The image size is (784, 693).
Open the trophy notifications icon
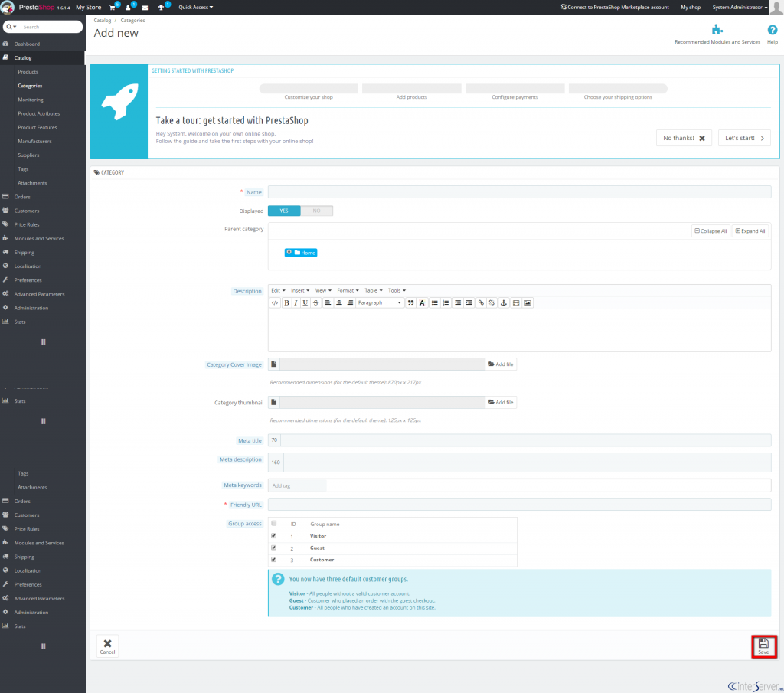click(x=162, y=8)
